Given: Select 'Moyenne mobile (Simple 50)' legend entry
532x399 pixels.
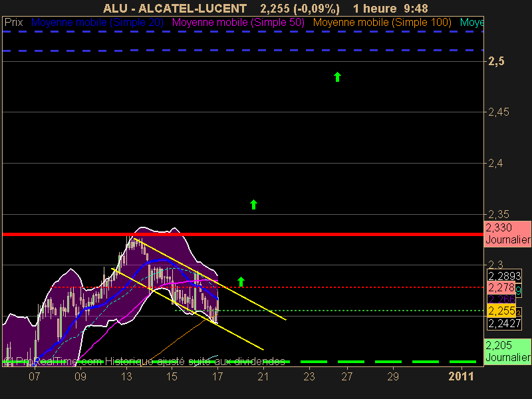Looking at the screenshot, I should tap(238, 23).
